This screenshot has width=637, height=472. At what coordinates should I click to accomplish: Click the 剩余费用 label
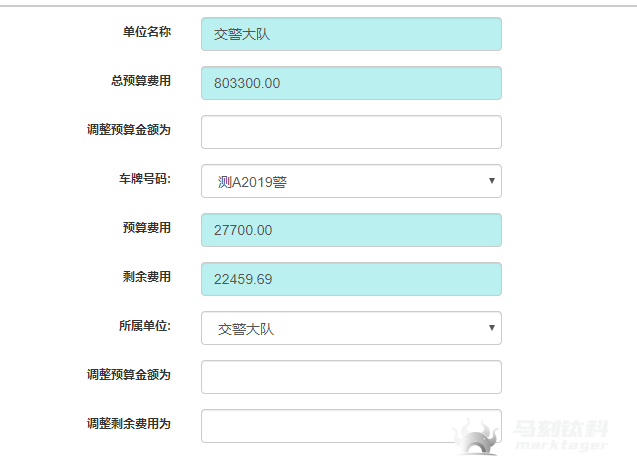click(x=146, y=277)
